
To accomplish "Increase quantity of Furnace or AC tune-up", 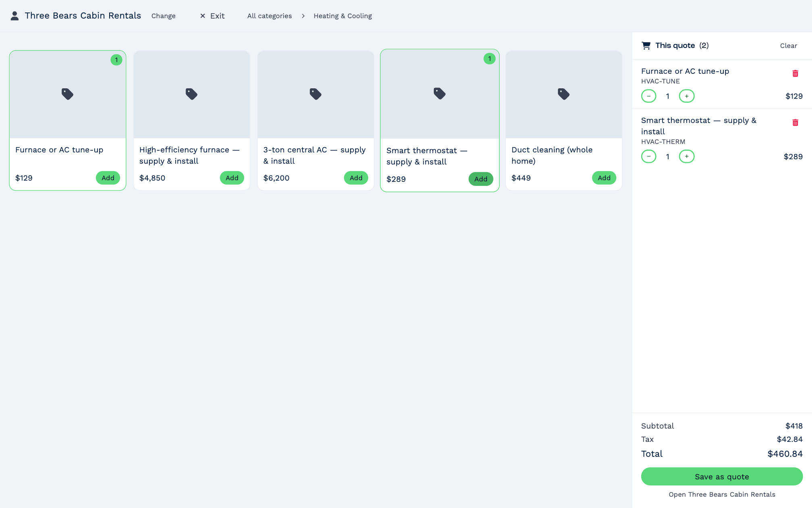I will [686, 96].
